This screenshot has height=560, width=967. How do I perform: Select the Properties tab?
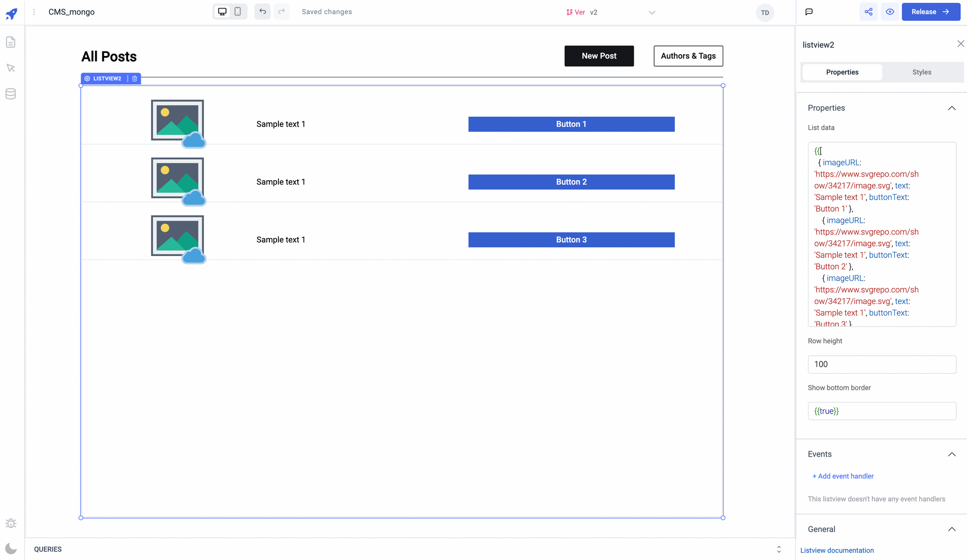(842, 72)
